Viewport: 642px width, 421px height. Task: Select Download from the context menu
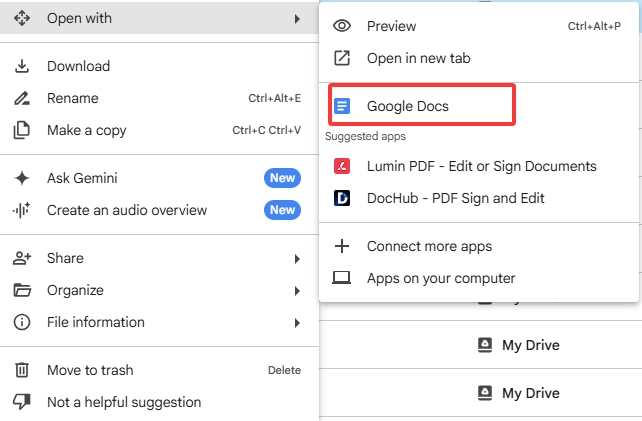click(159, 66)
